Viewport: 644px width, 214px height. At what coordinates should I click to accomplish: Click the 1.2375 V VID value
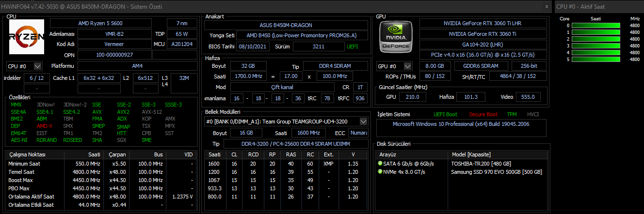click(x=182, y=197)
